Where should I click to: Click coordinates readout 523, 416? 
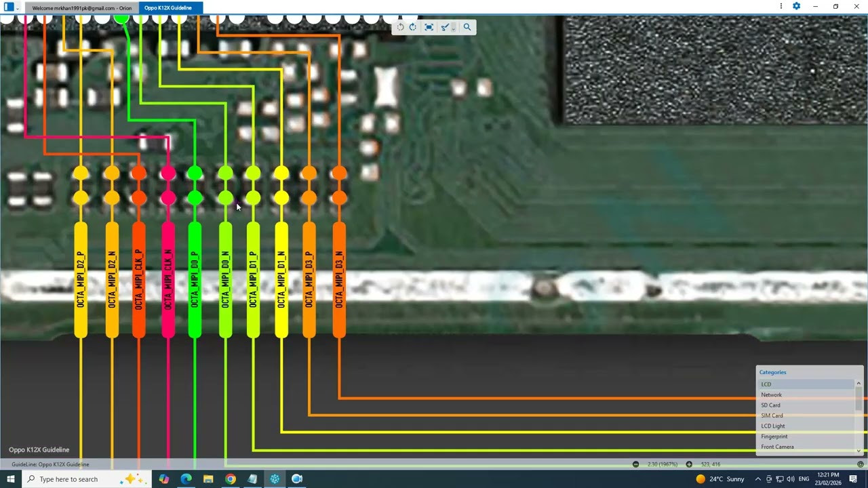click(710, 464)
